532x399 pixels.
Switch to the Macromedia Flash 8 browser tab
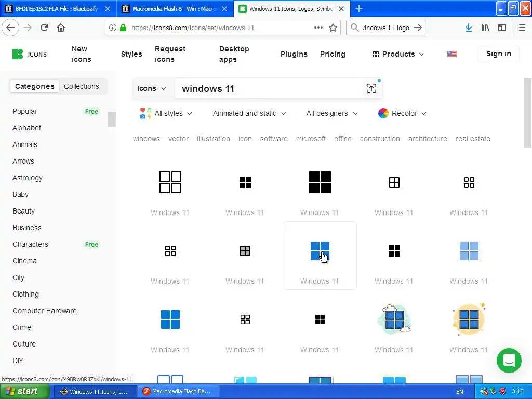click(x=175, y=9)
